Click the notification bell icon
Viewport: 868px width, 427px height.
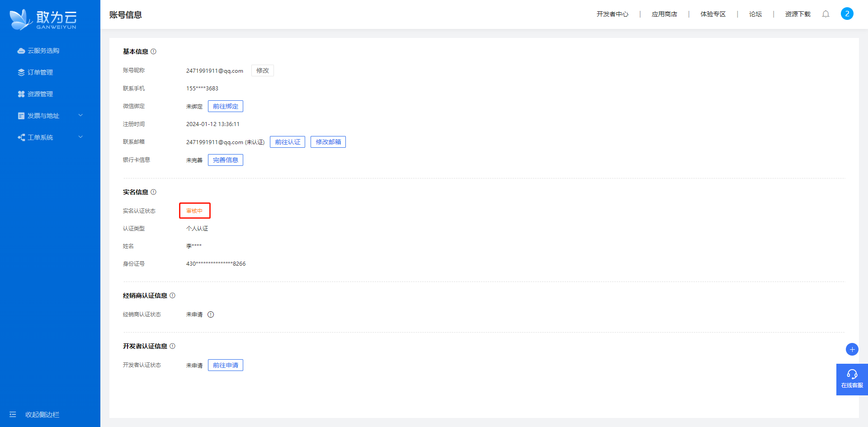(826, 14)
